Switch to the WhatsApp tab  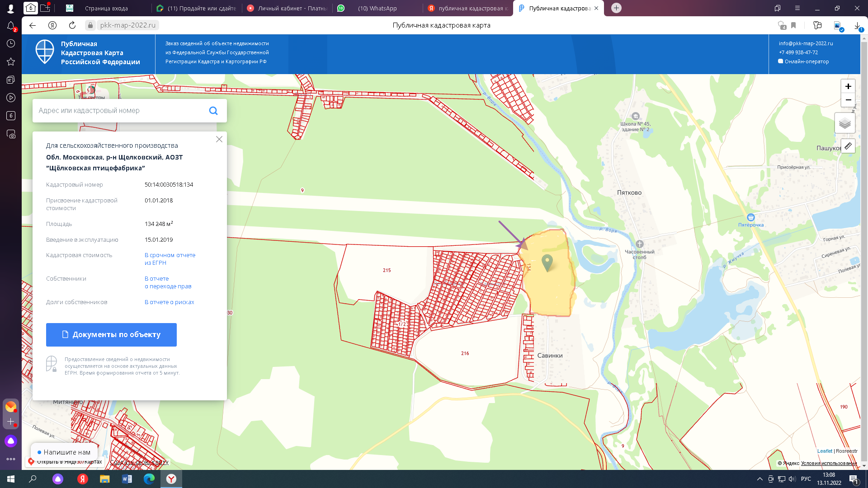coord(377,8)
